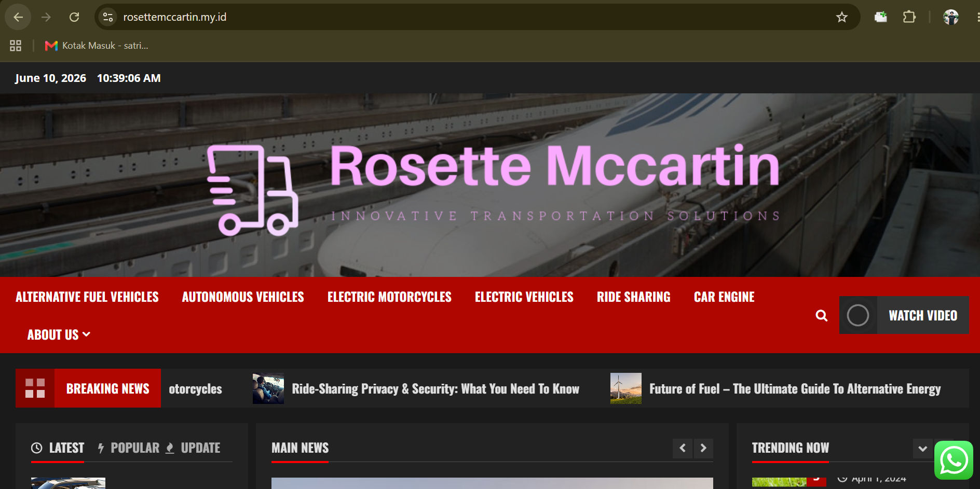The image size is (980, 489).
Task: Click the Breaking News label
Action: pos(108,388)
